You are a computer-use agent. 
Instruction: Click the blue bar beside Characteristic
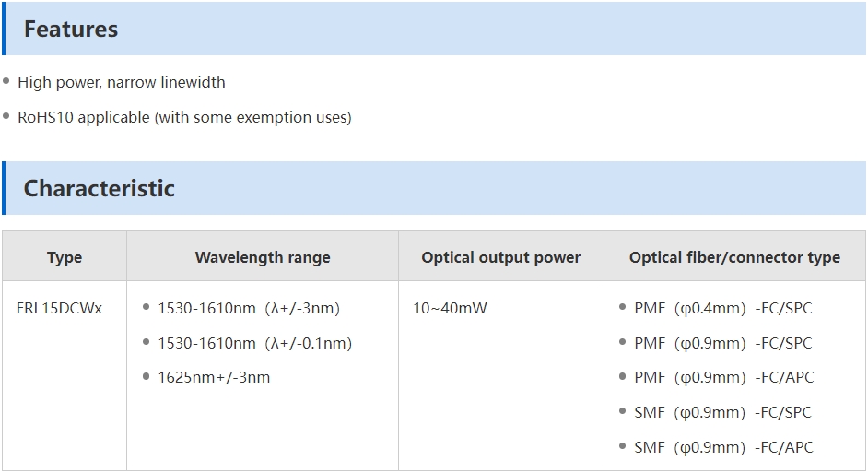click(4, 188)
